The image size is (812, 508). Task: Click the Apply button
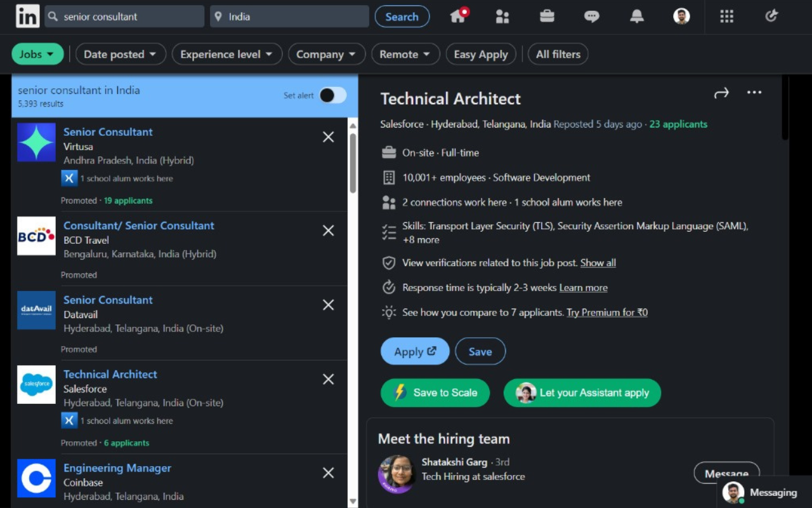pyautogui.click(x=415, y=351)
